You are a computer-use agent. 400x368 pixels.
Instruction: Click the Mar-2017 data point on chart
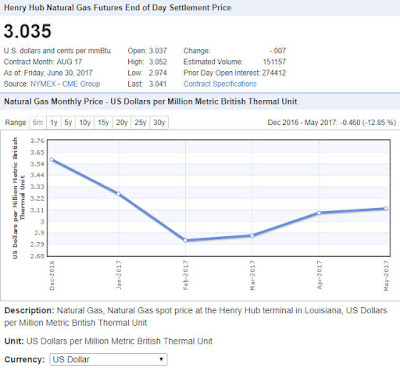point(252,235)
